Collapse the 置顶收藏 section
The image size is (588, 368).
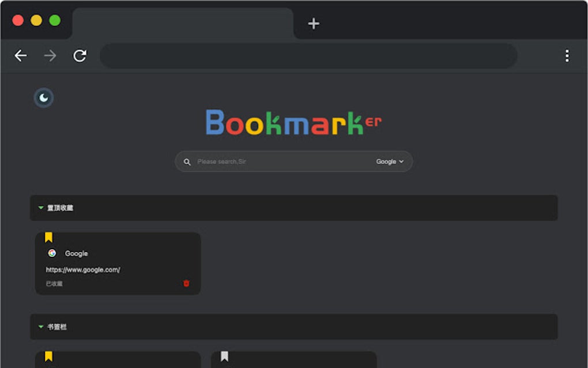point(41,208)
